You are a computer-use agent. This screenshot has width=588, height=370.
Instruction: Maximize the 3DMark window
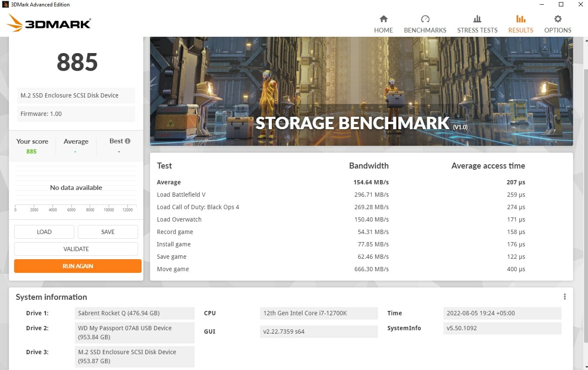(x=561, y=5)
